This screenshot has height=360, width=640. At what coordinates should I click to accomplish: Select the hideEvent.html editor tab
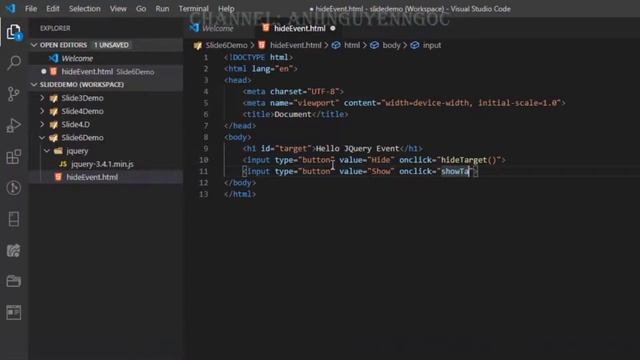pos(299,28)
